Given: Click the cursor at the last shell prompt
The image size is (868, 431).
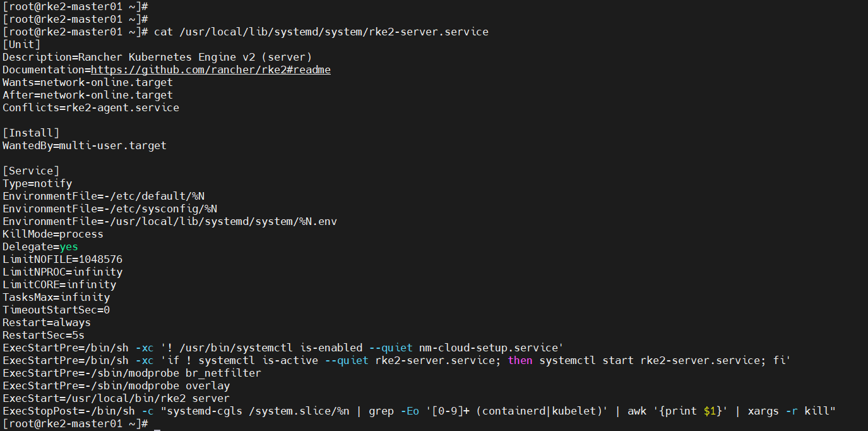Looking at the screenshot, I should [x=157, y=424].
